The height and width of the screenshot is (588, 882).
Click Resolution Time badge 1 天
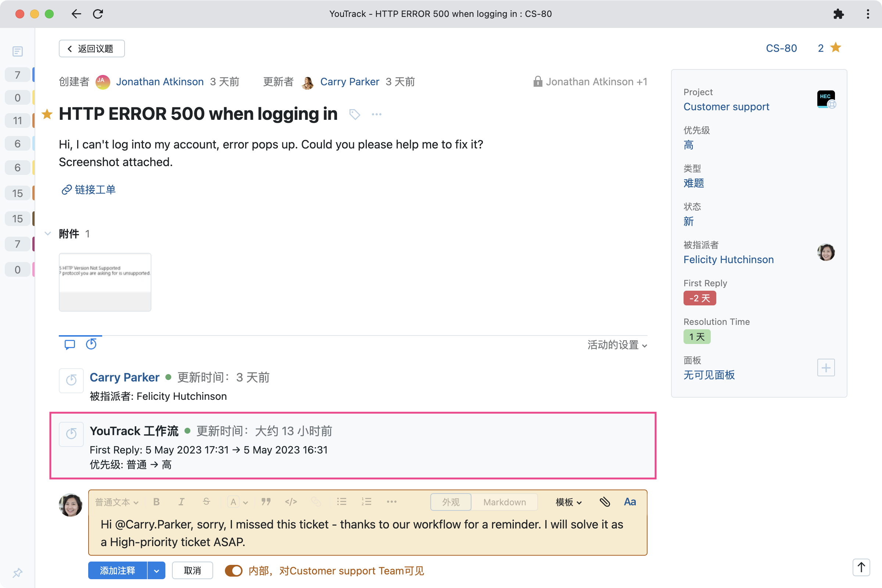coord(697,337)
